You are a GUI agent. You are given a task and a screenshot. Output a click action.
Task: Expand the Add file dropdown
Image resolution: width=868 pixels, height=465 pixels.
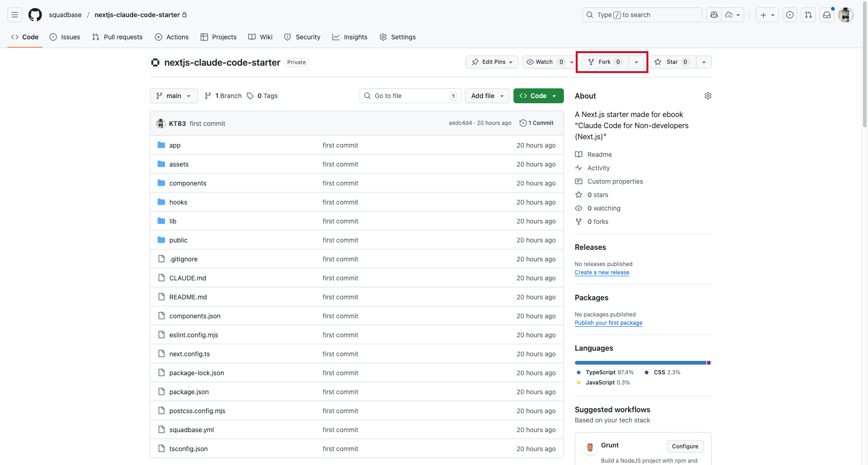click(487, 96)
